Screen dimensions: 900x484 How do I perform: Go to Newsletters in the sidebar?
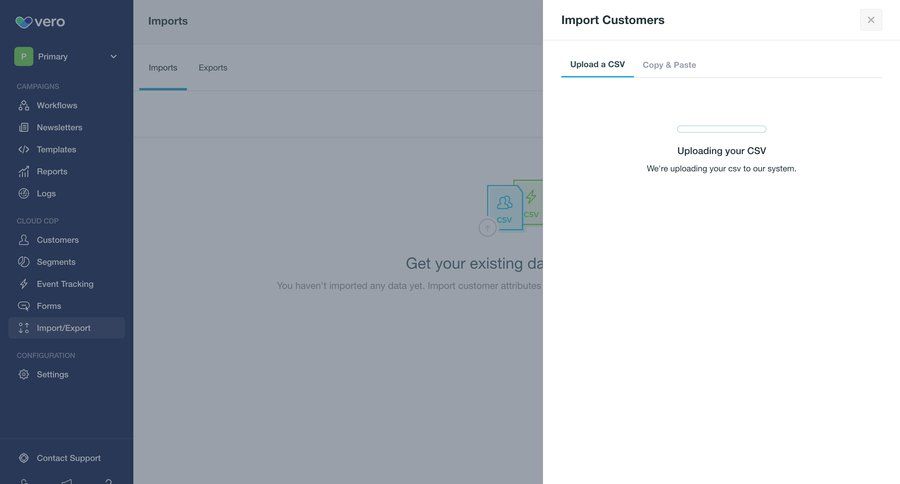coord(59,127)
